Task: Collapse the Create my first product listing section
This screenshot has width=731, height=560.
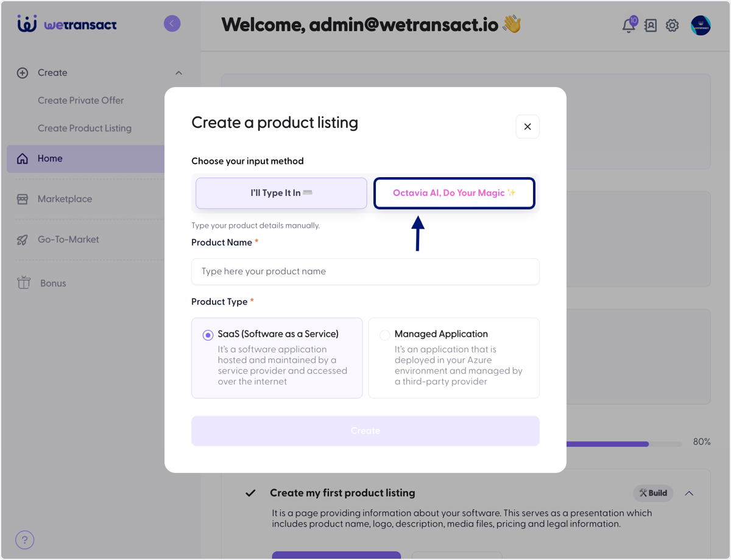Action: 689,493
